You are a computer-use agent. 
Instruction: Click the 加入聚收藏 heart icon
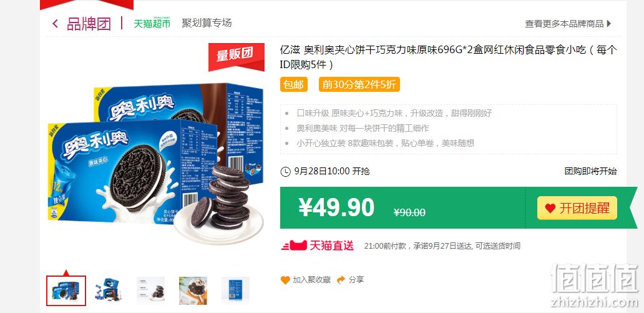coord(285,280)
